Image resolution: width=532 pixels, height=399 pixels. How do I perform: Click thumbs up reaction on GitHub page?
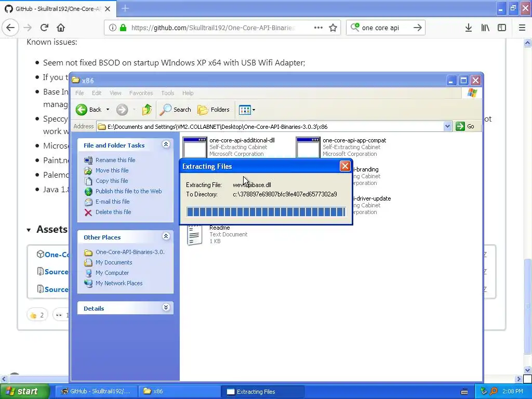pyautogui.click(x=37, y=315)
